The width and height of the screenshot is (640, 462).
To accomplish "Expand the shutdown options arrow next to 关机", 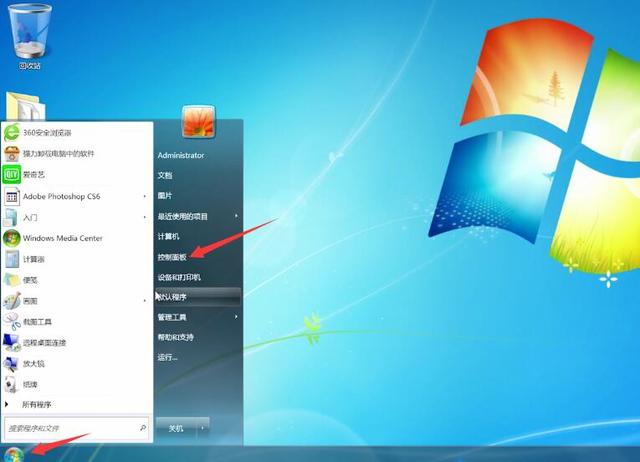I will (202, 427).
